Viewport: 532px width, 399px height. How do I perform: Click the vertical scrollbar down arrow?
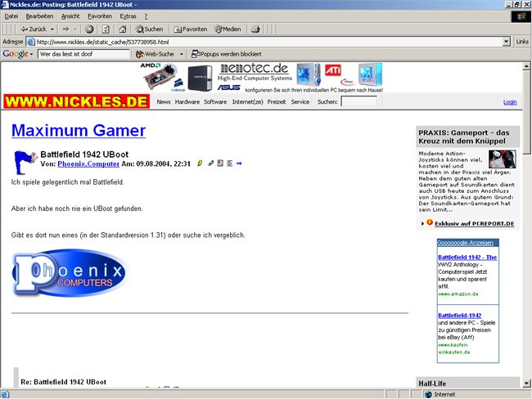point(526,383)
